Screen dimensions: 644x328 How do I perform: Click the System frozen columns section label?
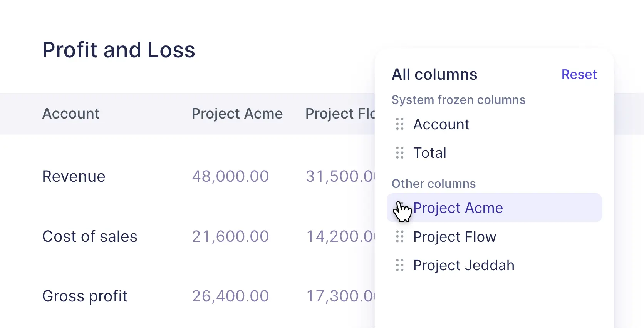pos(458,100)
